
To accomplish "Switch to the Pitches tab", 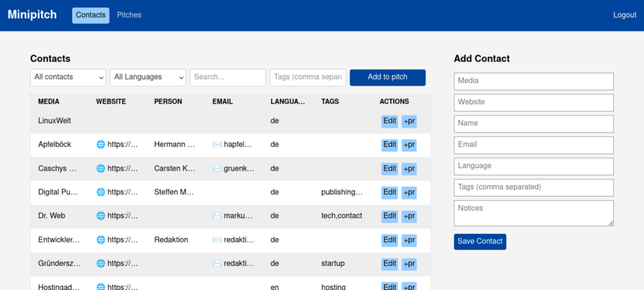I will point(129,15).
